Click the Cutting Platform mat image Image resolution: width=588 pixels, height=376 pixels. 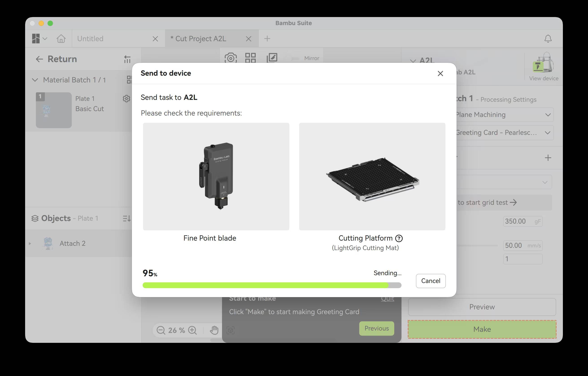coord(372,176)
